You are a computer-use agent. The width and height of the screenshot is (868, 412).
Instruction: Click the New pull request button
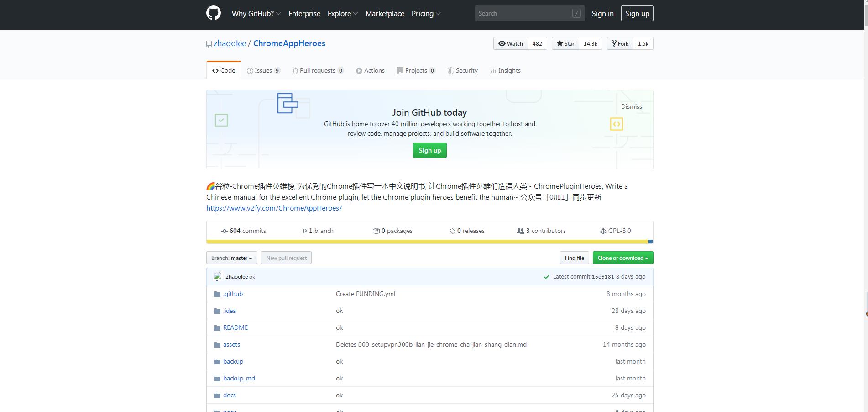click(287, 258)
